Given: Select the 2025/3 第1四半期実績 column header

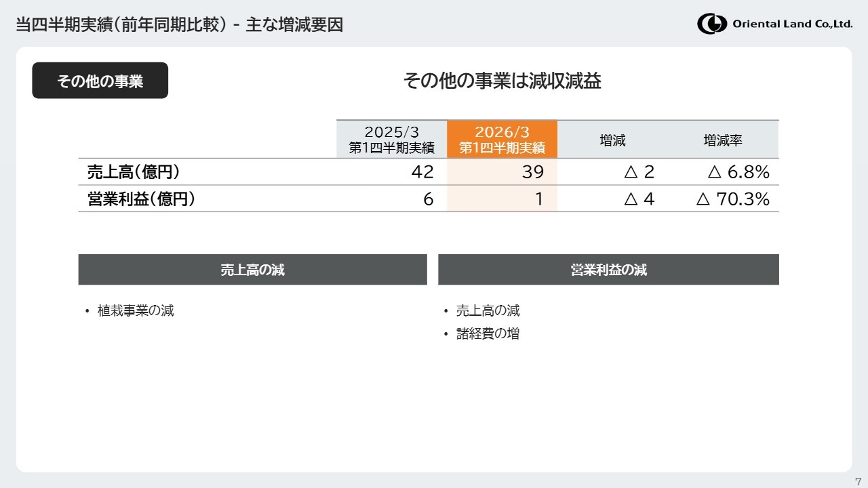Looking at the screenshot, I should (392, 140).
